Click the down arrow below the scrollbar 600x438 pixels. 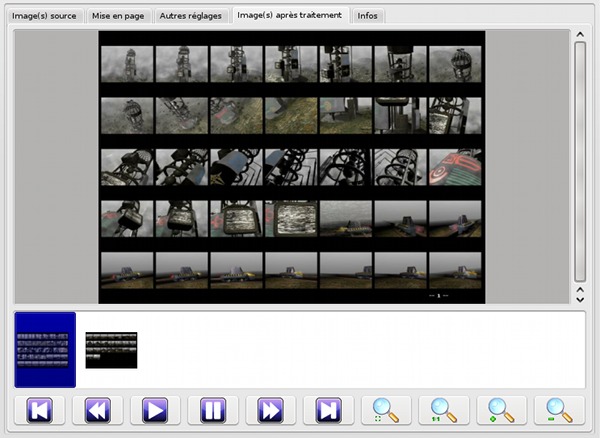580,300
